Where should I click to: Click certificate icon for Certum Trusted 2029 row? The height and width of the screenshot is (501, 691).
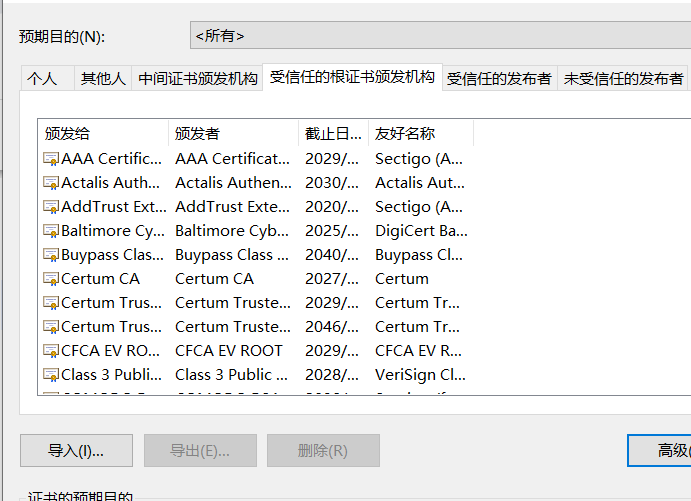[51, 303]
